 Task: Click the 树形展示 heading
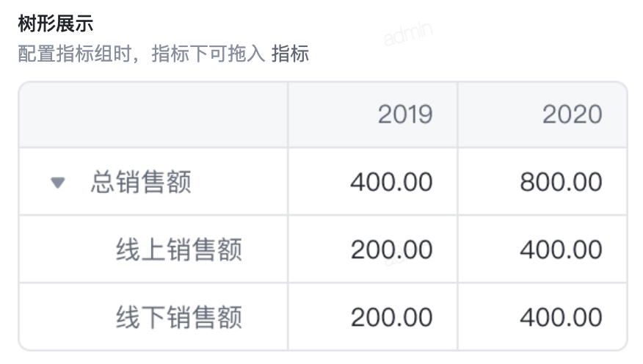(55, 23)
